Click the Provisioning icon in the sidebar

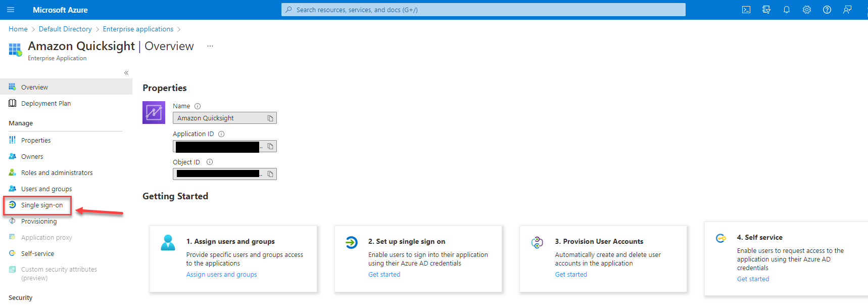(x=12, y=221)
